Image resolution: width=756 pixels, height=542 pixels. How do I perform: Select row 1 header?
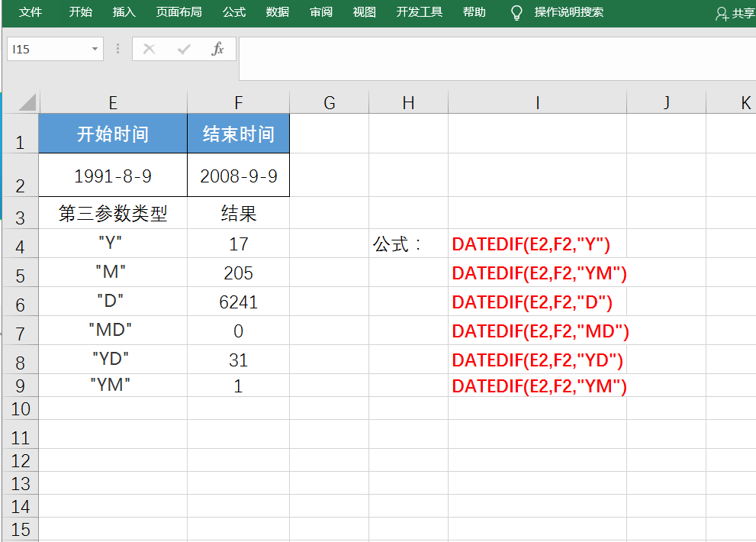[20, 134]
